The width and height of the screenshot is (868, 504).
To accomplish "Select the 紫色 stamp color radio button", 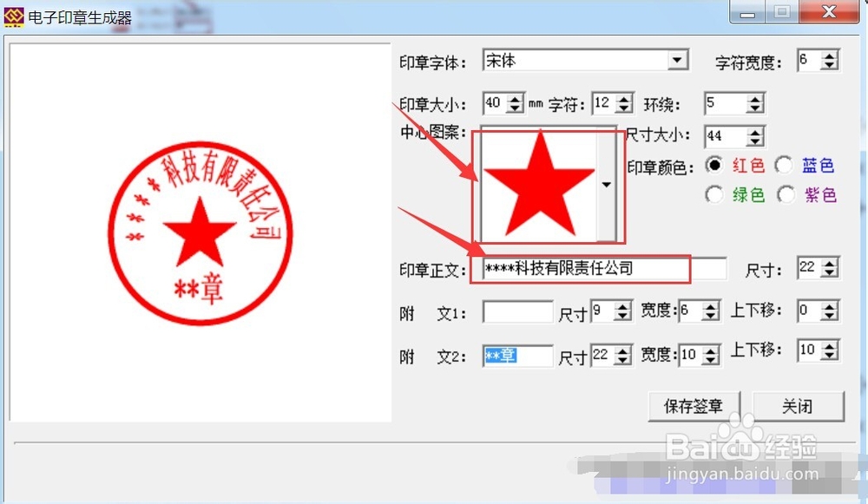I will coord(786,194).
